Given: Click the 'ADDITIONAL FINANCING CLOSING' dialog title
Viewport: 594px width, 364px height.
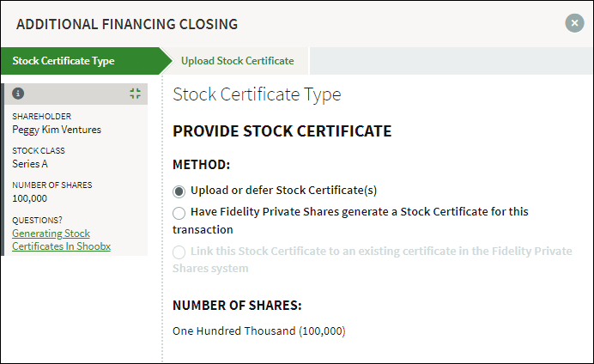Looking at the screenshot, I should pyautogui.click(x=127, y=24).
